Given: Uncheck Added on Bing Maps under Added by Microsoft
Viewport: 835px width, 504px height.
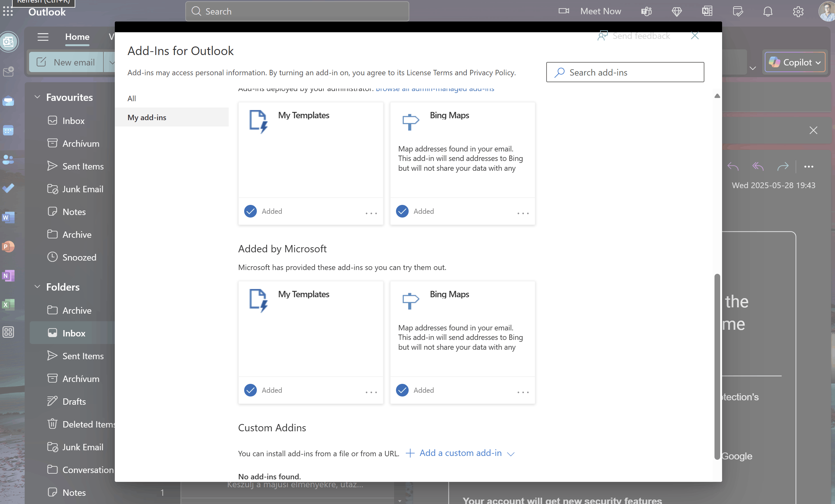Looking at the screenshot, I should [402, 390].
